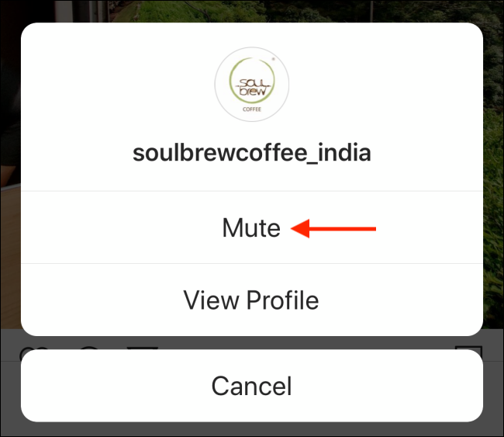Click empty space left of Mute label
Viewport: 504px width, 437px height.
tap(119, 227)
